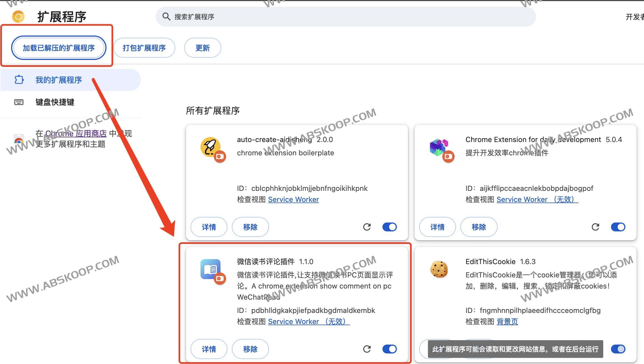Click the search magnifier icon

click(166, 17)
